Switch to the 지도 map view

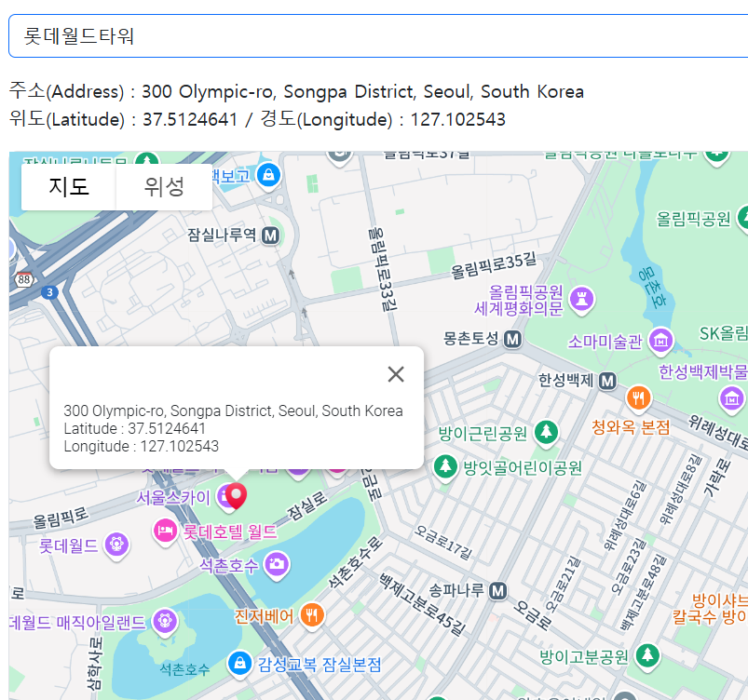pos(69,186)
